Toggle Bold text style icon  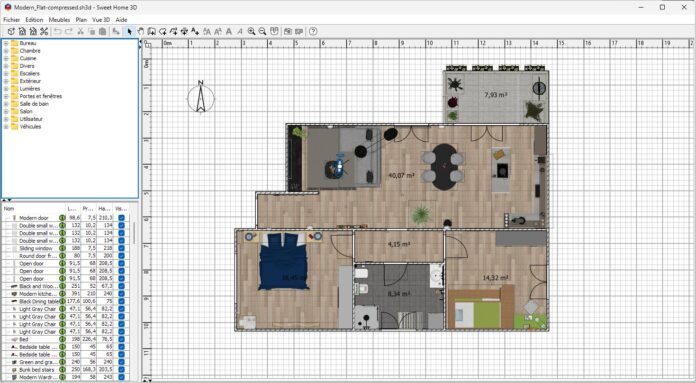229,31
